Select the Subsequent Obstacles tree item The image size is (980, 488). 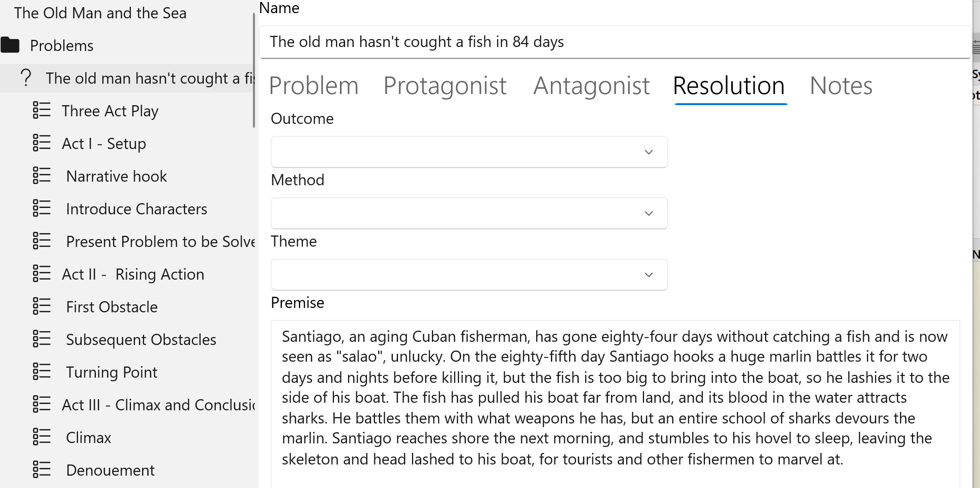pyautogui.click(x=141, y=340)
